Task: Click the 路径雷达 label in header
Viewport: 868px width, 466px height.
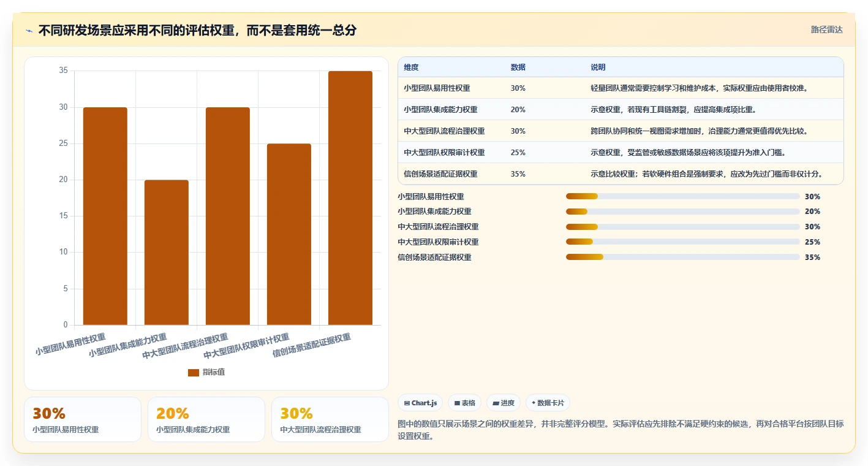Action: pos(826,29)
